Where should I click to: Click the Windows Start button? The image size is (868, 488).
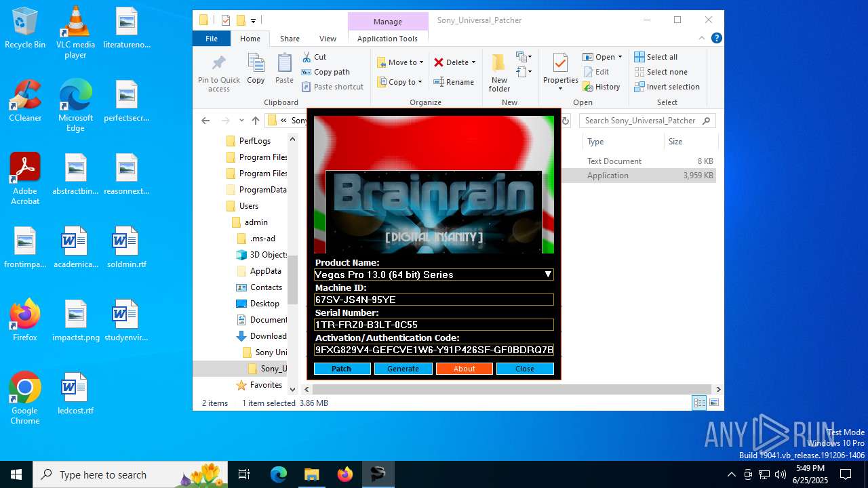coord(16,474)
